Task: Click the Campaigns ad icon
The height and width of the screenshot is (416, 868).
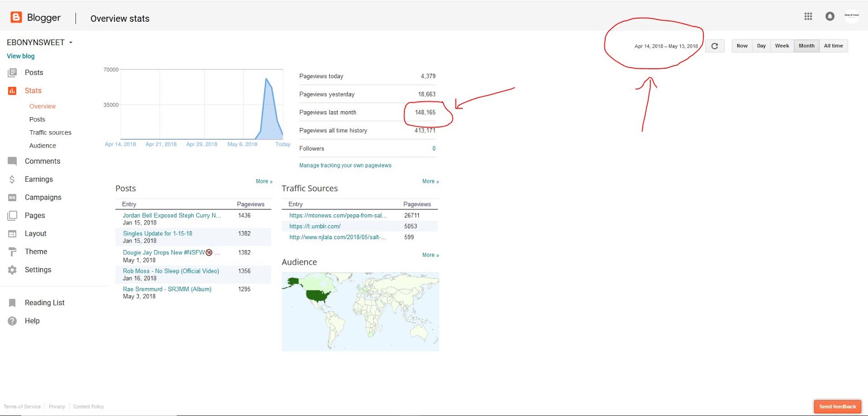Action: point(12,197)
